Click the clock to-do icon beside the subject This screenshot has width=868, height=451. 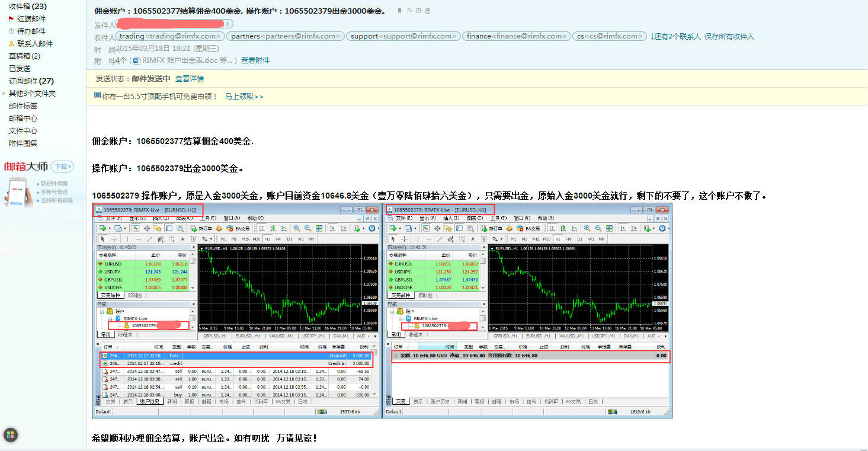(x=419, y=11)
